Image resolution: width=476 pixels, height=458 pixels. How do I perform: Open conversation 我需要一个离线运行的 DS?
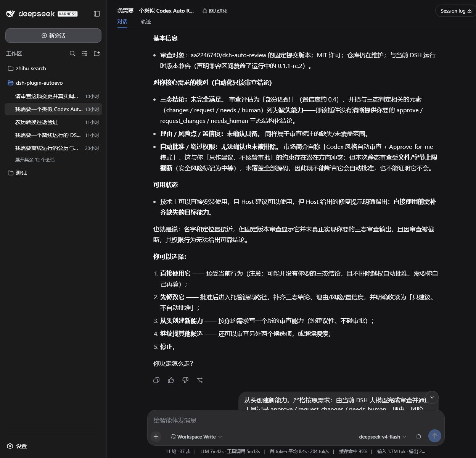pyautogui.click(x=53, y=135)
